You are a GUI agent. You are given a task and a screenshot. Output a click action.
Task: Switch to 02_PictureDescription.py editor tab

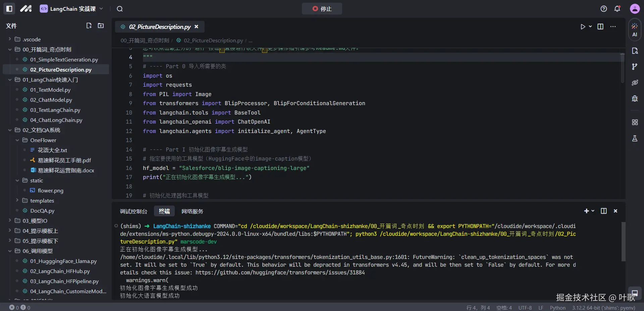pyautogui.click(x=160, y=27)
